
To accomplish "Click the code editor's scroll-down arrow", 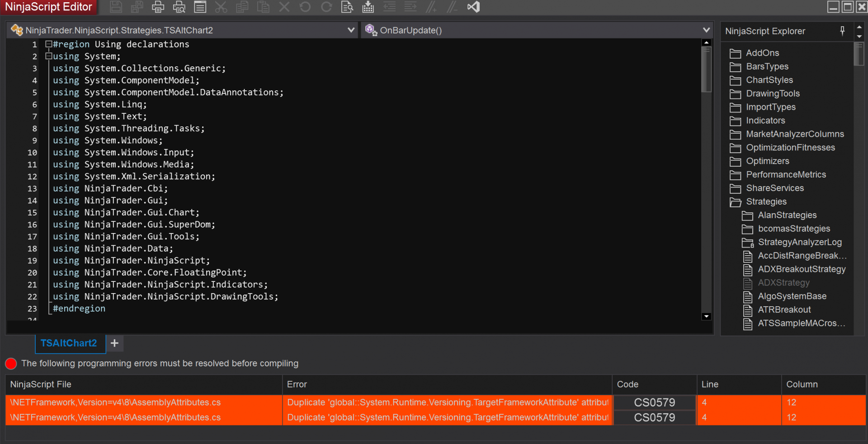I will (x=706, y=316).
